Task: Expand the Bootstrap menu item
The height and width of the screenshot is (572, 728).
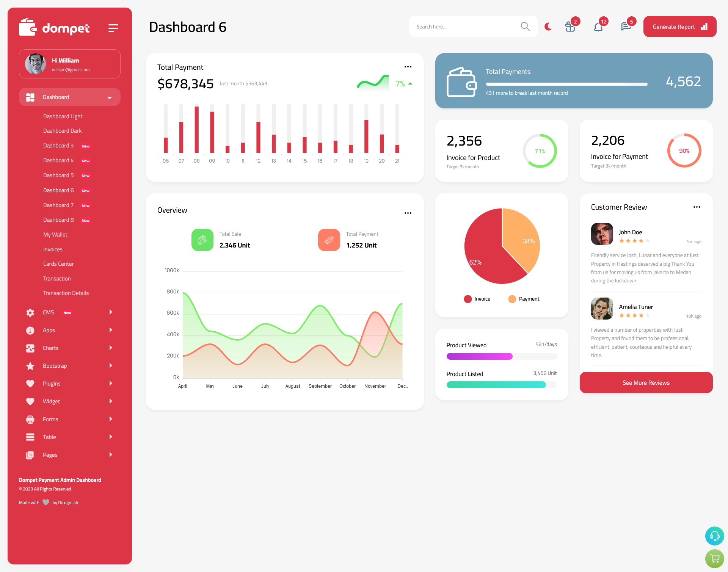Action: click(x=69, y=366)
